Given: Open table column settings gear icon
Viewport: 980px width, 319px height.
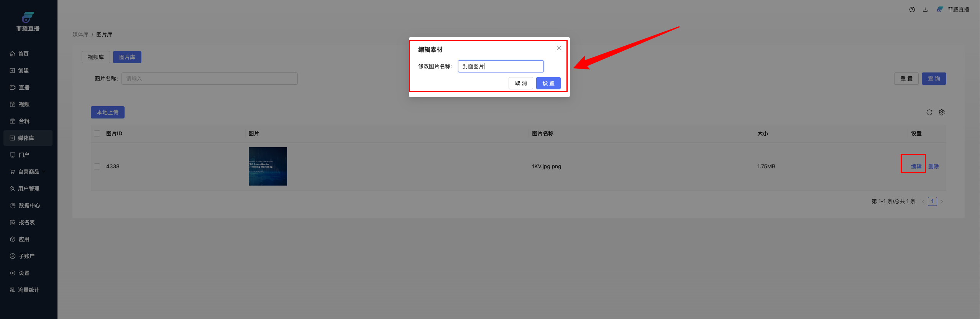Looking at the screenshot, I should (942, 112).
